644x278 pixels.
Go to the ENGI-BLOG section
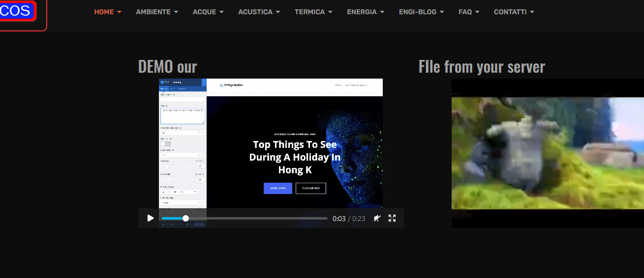pos(421,12)
